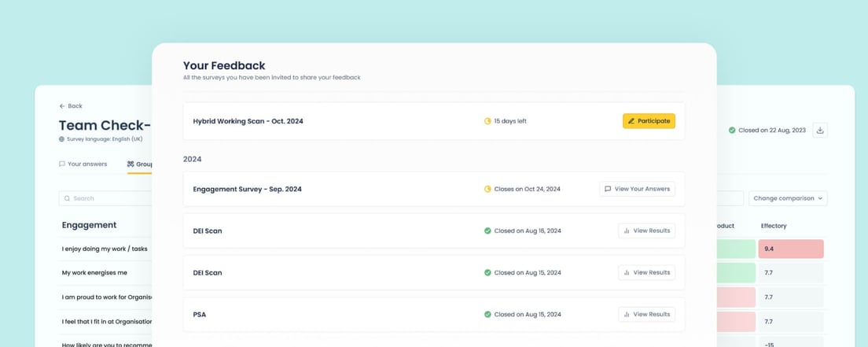This screenshot has height=347, width=868.
Task: Click the 15 days left status text
Action: [510, 121]
